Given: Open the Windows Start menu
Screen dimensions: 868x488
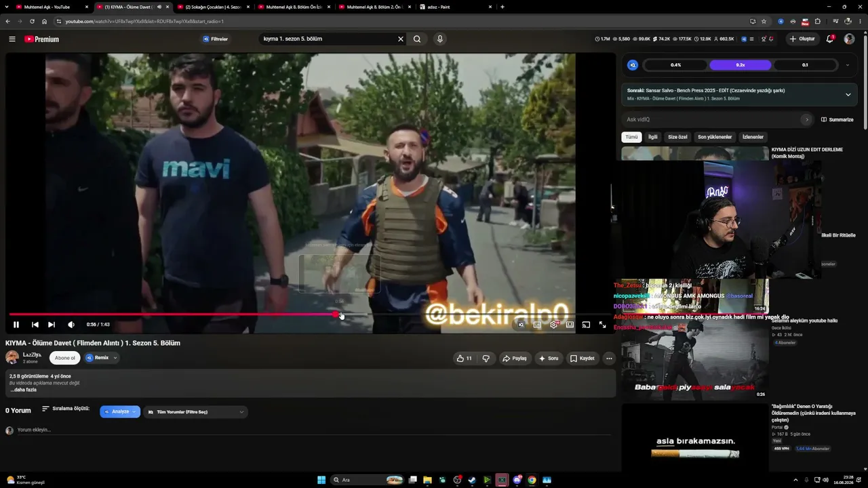Looking at the screenshot, I should click(321, 480).
